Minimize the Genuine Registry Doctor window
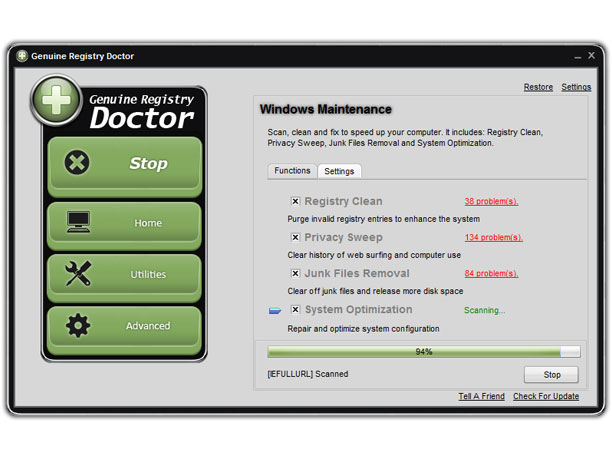This screenshot has width=612, height=459. 578,57
